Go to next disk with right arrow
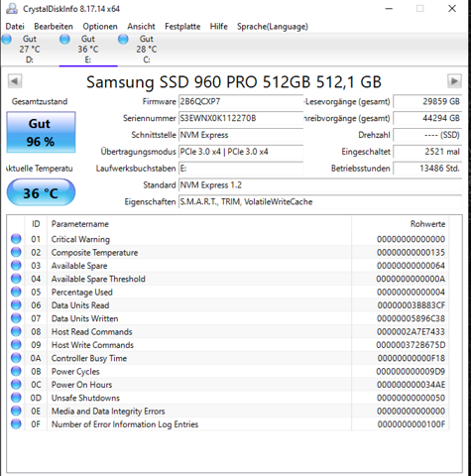Screen dimensions: 471x476 tap(454, 81)
